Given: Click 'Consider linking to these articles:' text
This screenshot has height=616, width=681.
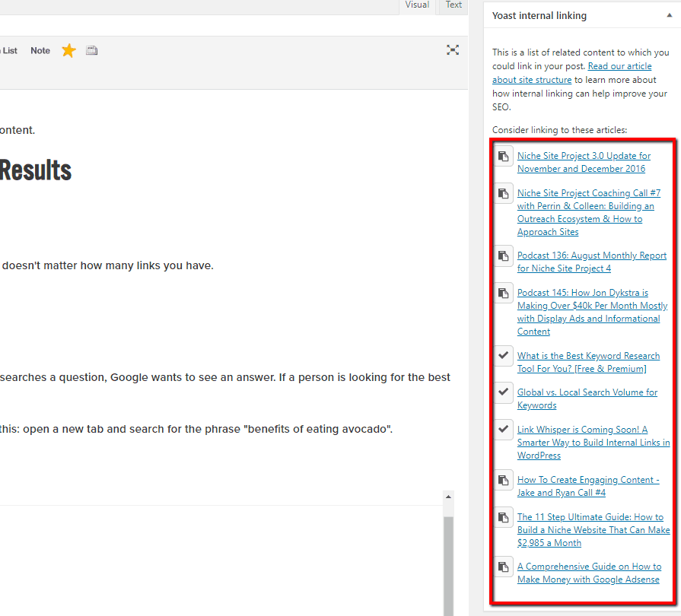Looking at the screenshot, I should coord(559,130).
